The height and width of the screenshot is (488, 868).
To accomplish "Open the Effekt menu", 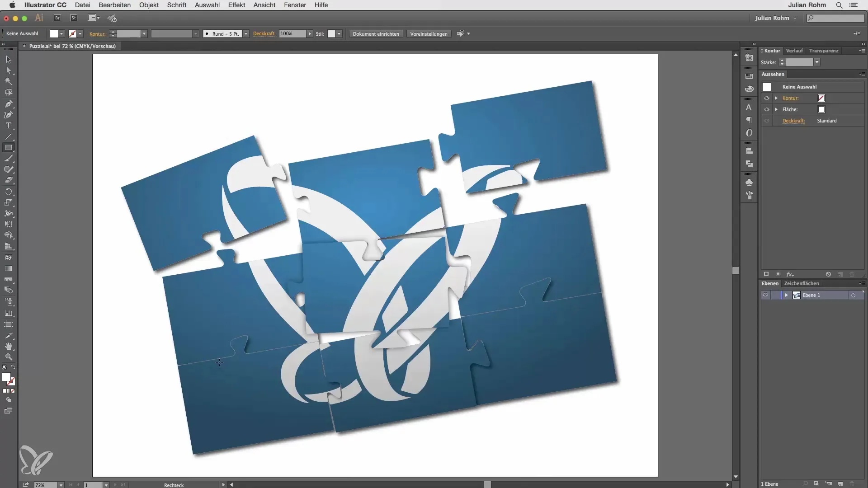I will click(x=236, y=5).
